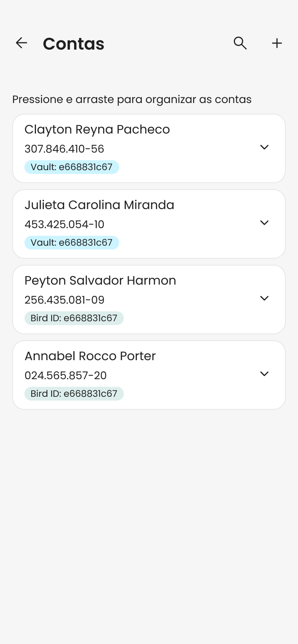Tap the document number 256.435.081-09
The width and height of the screenshot is (298, 644).
pos(64,300)
